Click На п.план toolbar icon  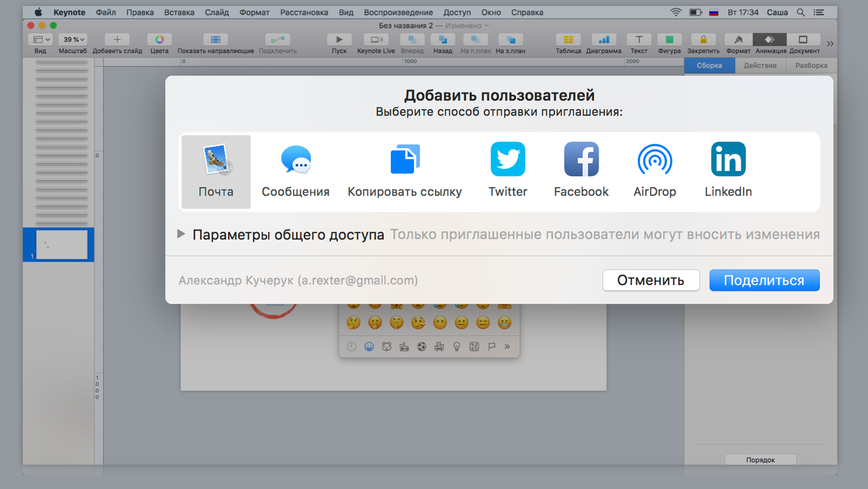coord(475,40)
